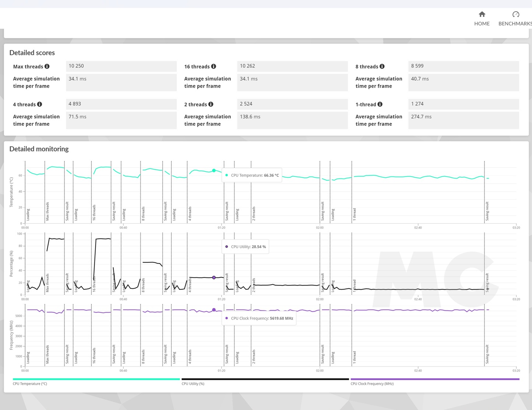The width and height of the screenshot is (532, 410).
Task: Show info for the 2 threads score
Action: coord(211,104)
